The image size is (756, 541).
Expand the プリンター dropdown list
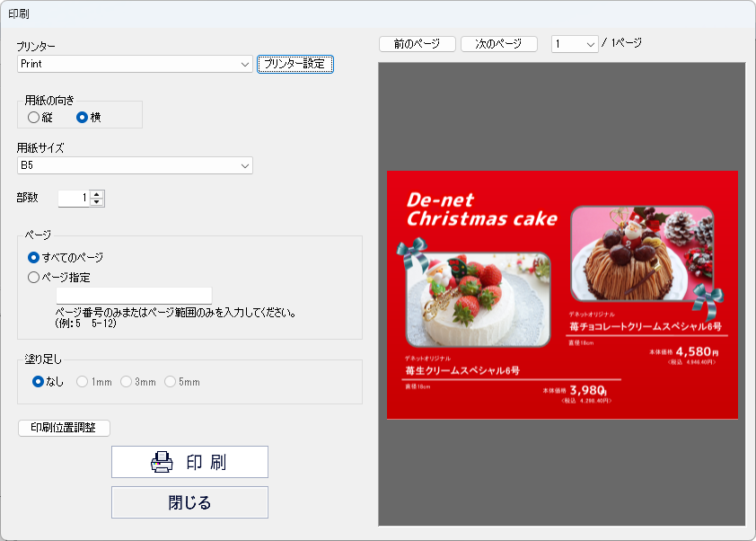[x=245, y=65]
